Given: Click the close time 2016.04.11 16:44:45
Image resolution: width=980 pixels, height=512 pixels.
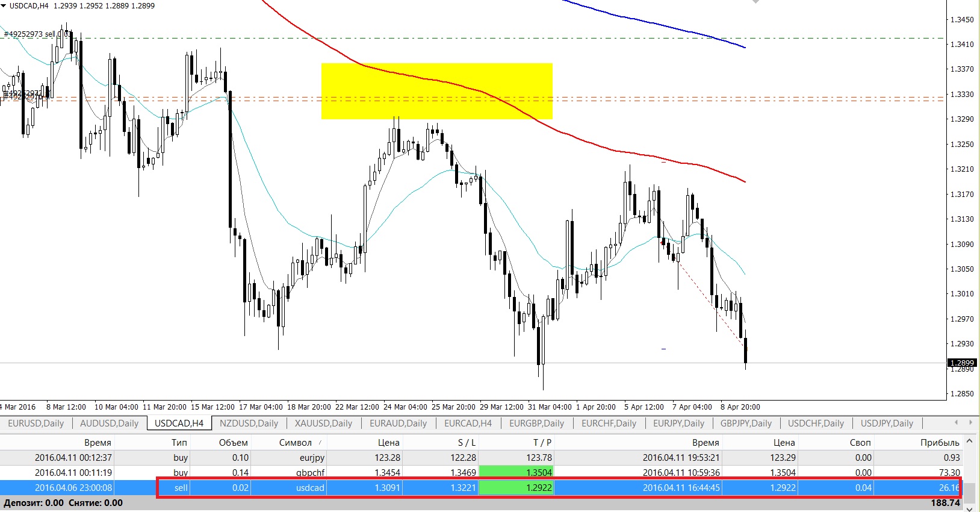Looking at the screenshot, I should coord(681,487).
